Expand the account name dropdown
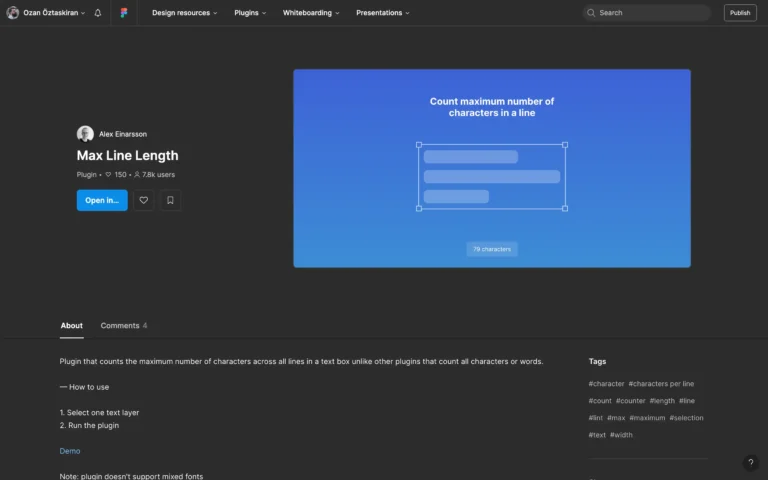This screenshot has width=768, height=480. click(x=83, y=13)
